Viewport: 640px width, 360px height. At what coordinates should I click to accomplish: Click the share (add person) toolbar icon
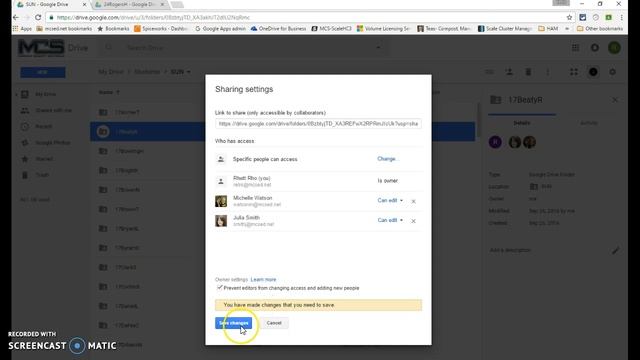click(509, 72)
